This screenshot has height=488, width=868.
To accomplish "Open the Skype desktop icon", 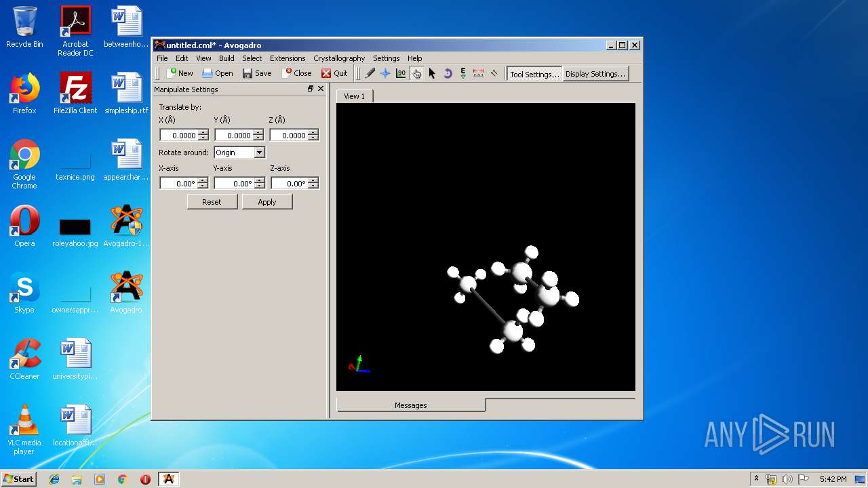I will [x=24, y=293].
